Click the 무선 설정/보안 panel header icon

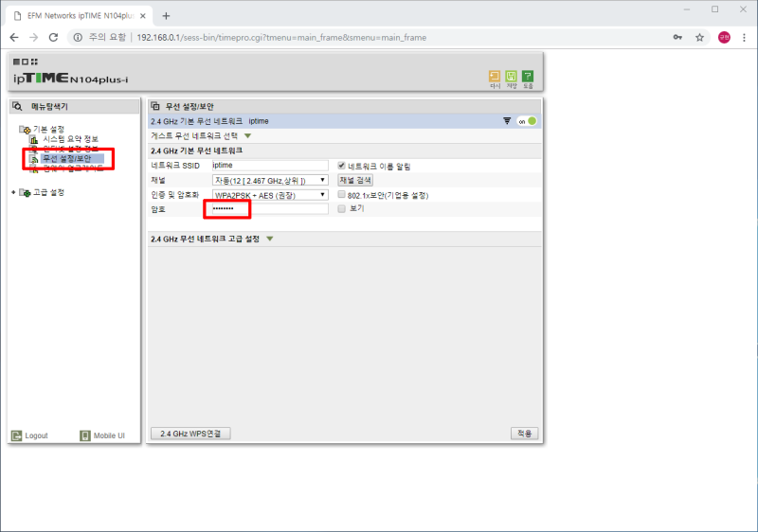[x=155, y=106]
